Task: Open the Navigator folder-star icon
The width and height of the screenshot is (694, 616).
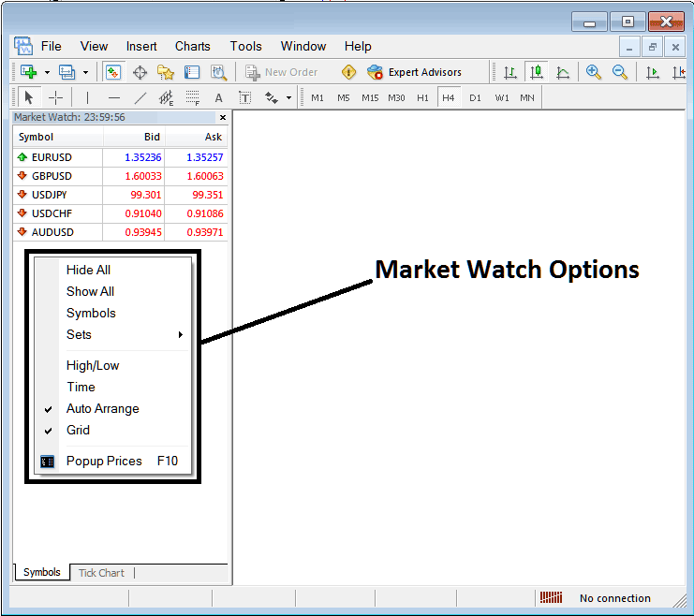Action: point(166,72)
